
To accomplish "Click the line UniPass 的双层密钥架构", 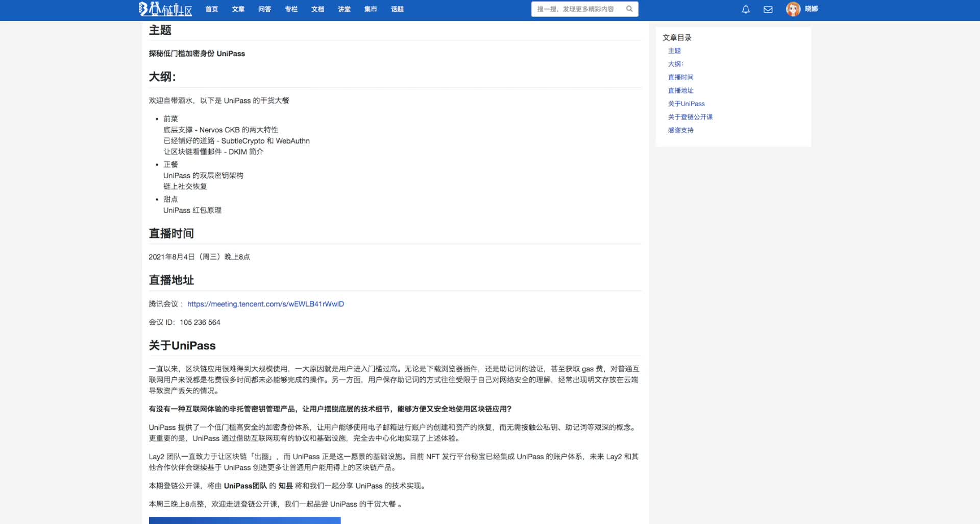I will pos(203,176).
